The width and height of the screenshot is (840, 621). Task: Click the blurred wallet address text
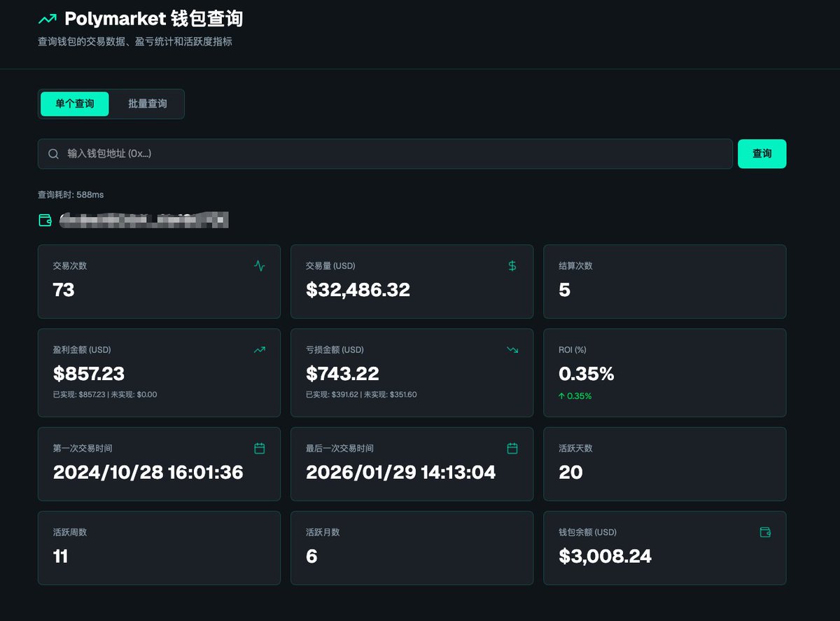[x=144, y=221]
